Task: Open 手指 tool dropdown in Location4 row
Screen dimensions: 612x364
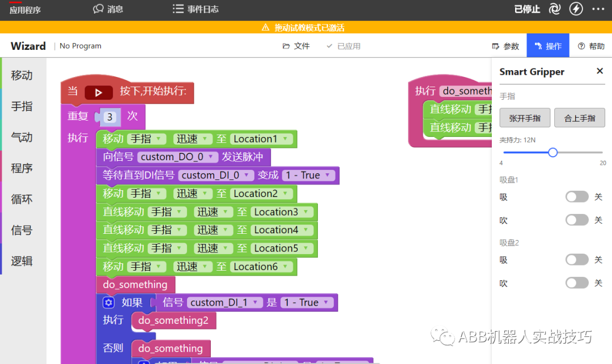Action: pos(167,230)
